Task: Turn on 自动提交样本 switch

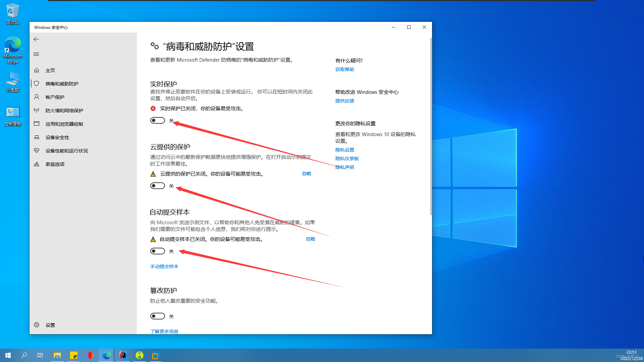Action: point(158,251)
